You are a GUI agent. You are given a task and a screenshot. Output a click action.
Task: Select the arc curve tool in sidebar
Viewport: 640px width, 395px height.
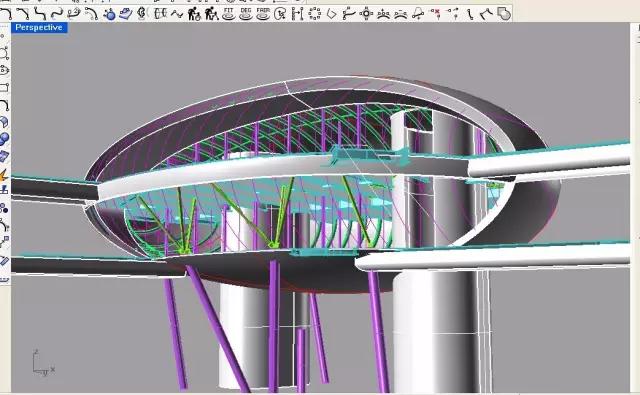click(x=4, y=105)
